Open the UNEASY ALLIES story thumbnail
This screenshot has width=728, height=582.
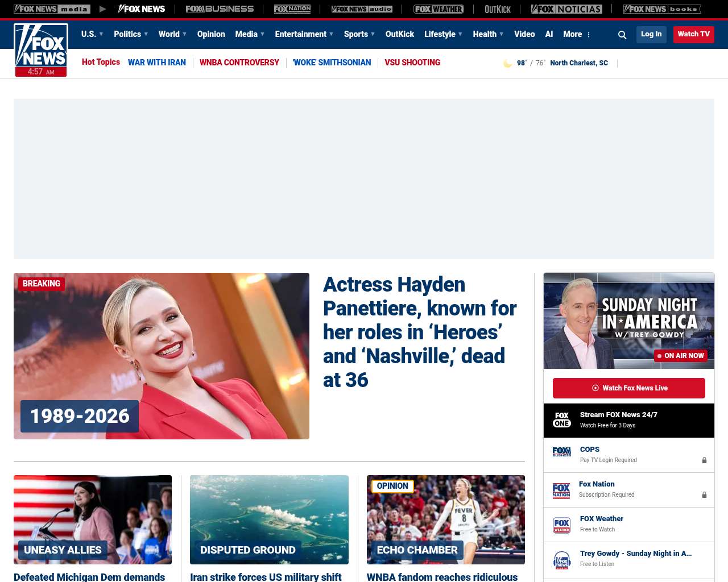click(93, 519)
